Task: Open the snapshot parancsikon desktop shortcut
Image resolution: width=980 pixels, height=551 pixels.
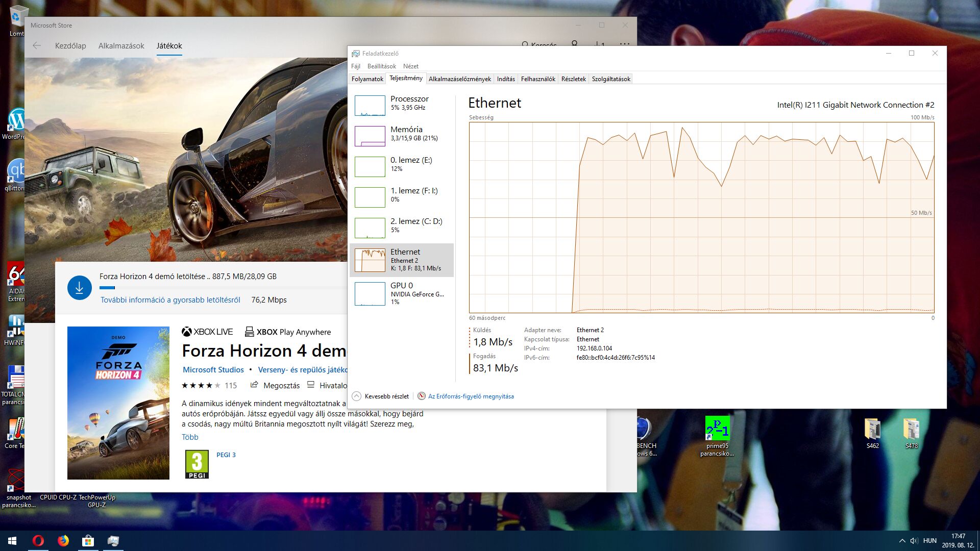Action: 18,489
